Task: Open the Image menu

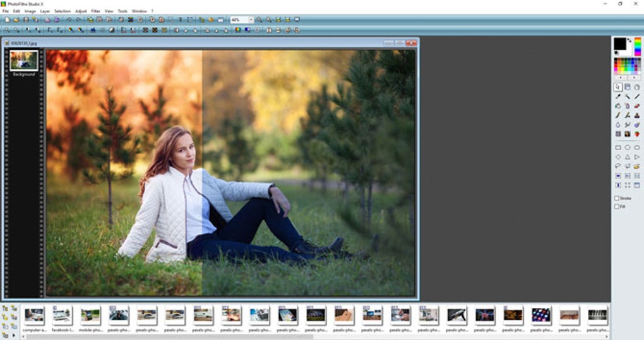Action: (30, 11)
